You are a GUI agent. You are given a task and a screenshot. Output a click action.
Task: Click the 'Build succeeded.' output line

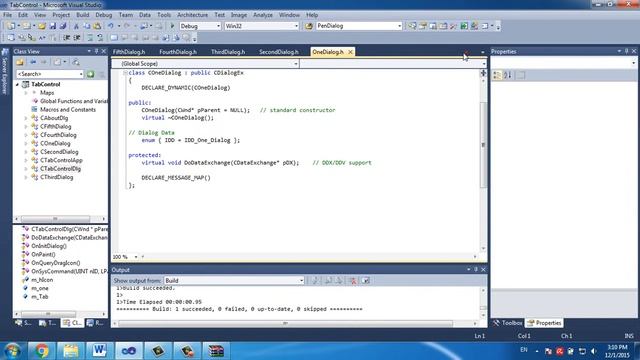point(146,288)
